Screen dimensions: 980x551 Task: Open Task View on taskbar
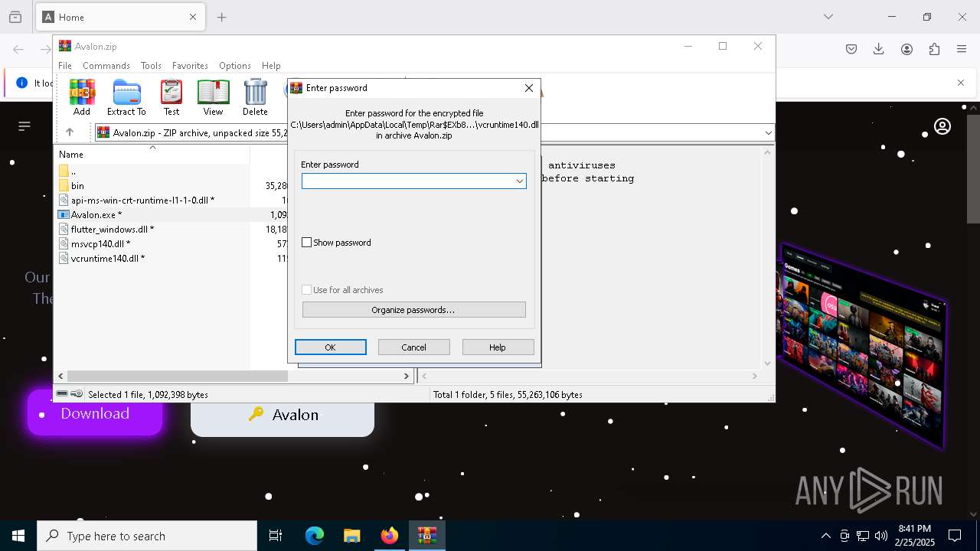point(276,536)
